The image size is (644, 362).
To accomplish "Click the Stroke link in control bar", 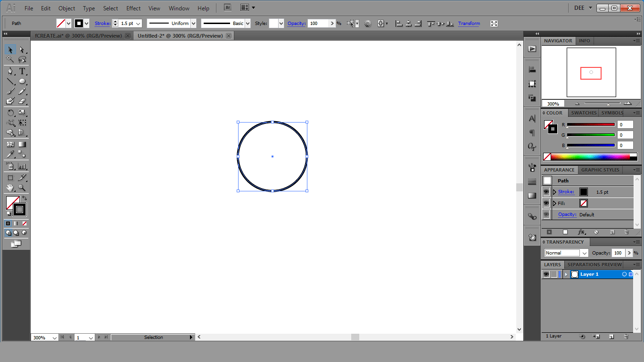I will click(x=102, y=24).
